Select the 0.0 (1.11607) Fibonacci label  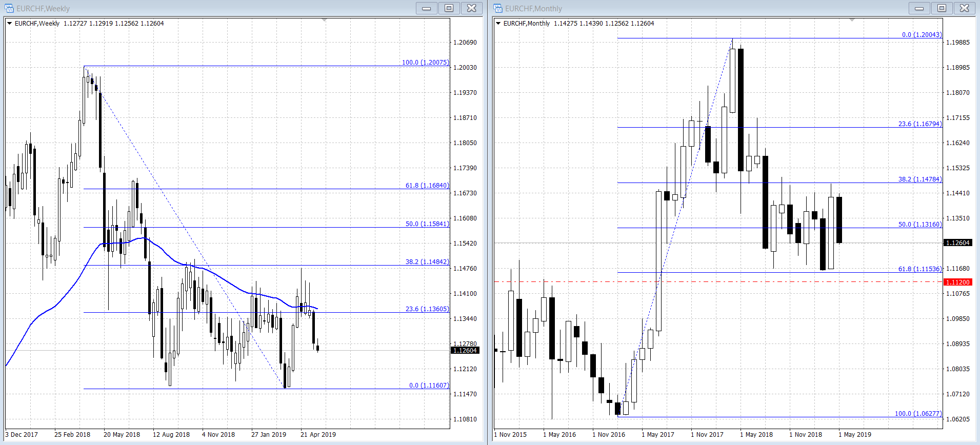click(429, 385)
